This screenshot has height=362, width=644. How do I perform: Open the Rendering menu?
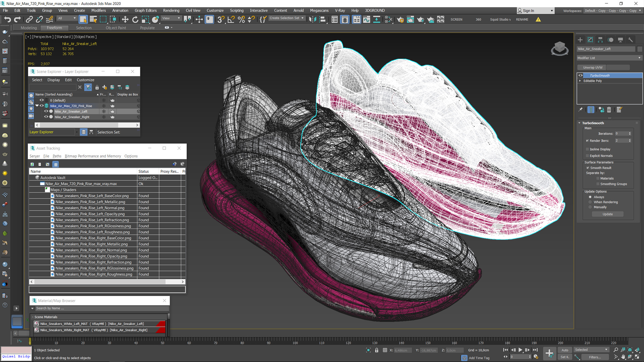171,10
